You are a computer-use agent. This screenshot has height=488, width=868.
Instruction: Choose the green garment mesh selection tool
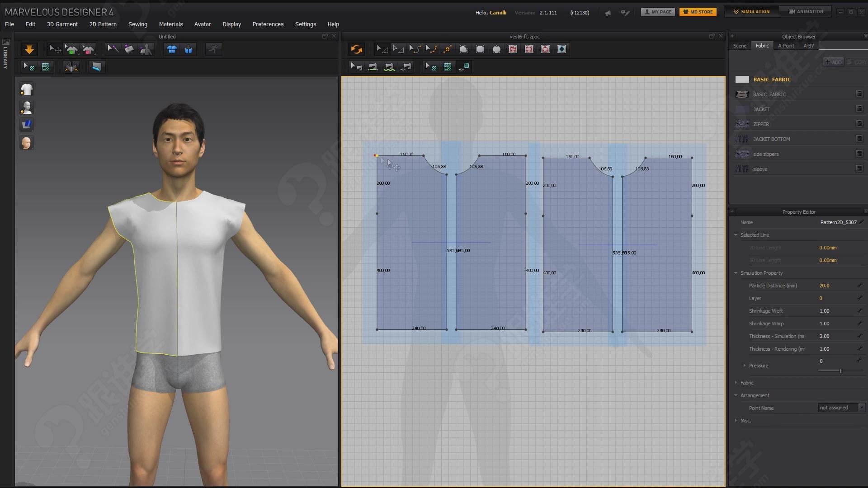pyautogui.click(x=71, y=49)
